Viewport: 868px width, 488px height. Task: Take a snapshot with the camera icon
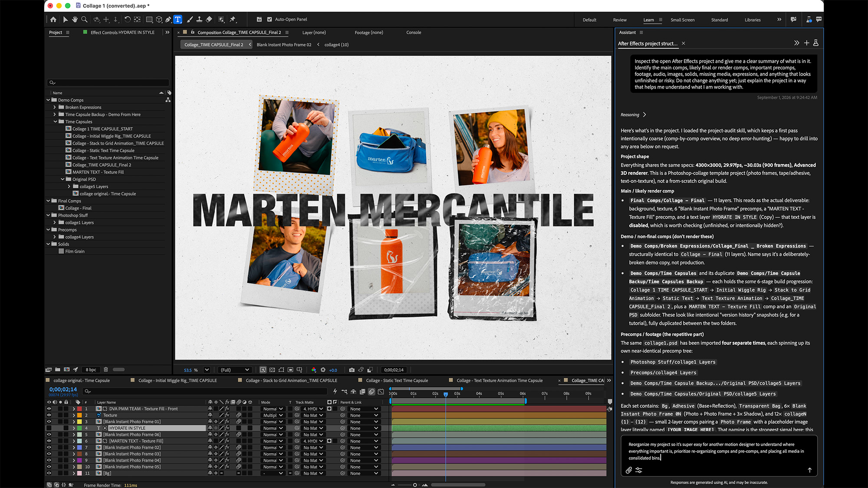352,370
